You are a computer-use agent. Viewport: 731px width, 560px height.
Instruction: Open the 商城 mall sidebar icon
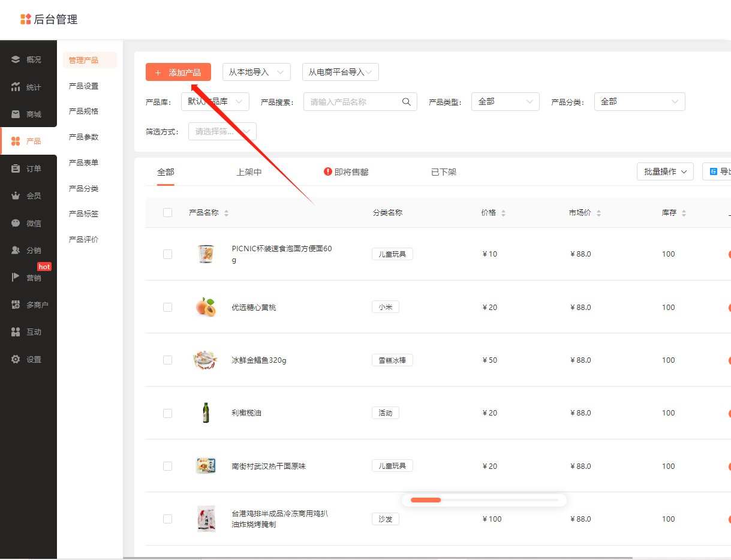[x=16, y=114]
